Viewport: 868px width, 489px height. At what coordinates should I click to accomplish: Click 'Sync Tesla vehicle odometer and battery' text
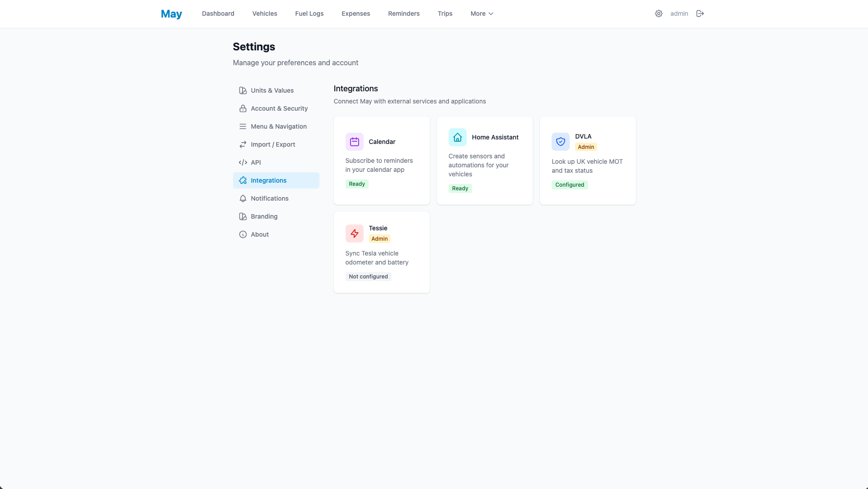(377, 258)
